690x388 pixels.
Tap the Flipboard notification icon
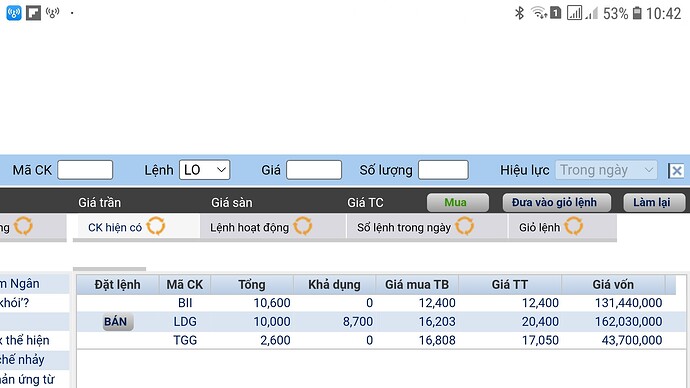point(33,13)
